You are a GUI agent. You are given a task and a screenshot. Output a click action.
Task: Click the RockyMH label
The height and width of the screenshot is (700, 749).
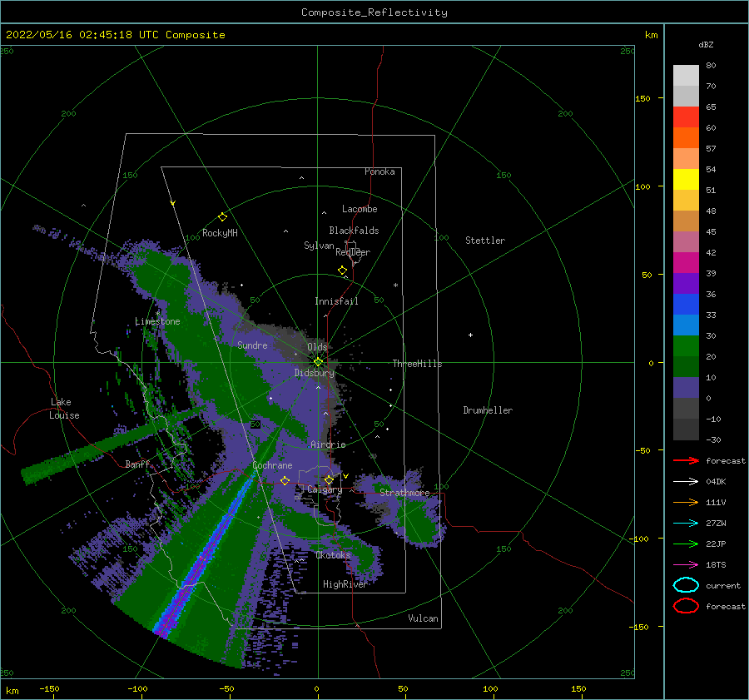tap(220, 233)
